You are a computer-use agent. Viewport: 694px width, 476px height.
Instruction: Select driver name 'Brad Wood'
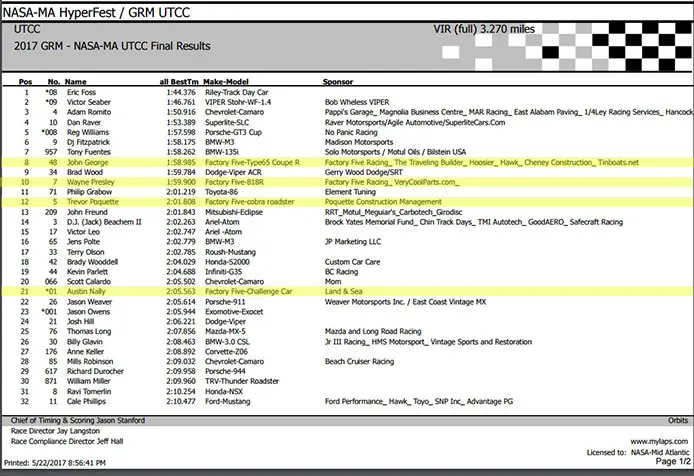point(85,172)
